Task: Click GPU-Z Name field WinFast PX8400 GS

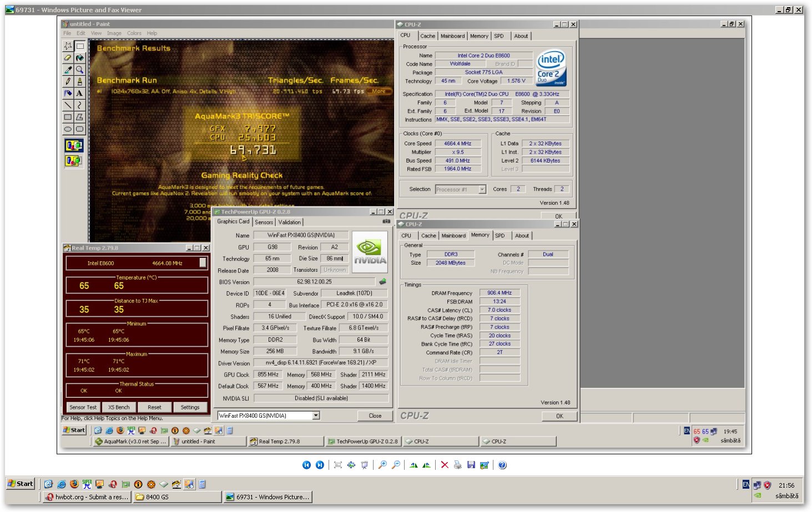Action: [301, 235]
